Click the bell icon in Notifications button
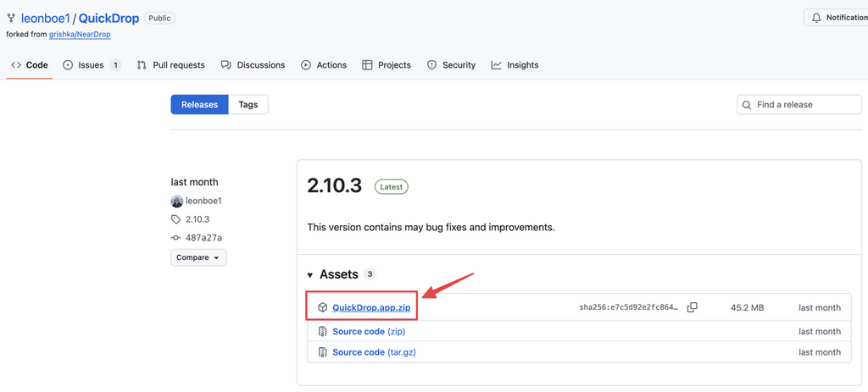This screenshot has width=868, height=392. [x=816, y=18]
